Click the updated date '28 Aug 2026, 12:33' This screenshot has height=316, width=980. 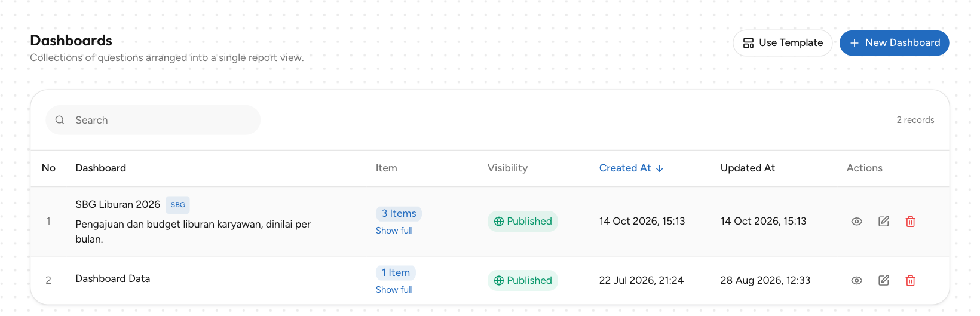click(765, 280)
